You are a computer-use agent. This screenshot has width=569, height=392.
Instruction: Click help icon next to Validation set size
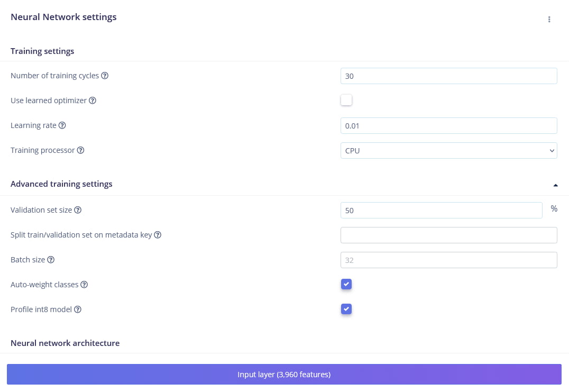click(x=78, y=210)
